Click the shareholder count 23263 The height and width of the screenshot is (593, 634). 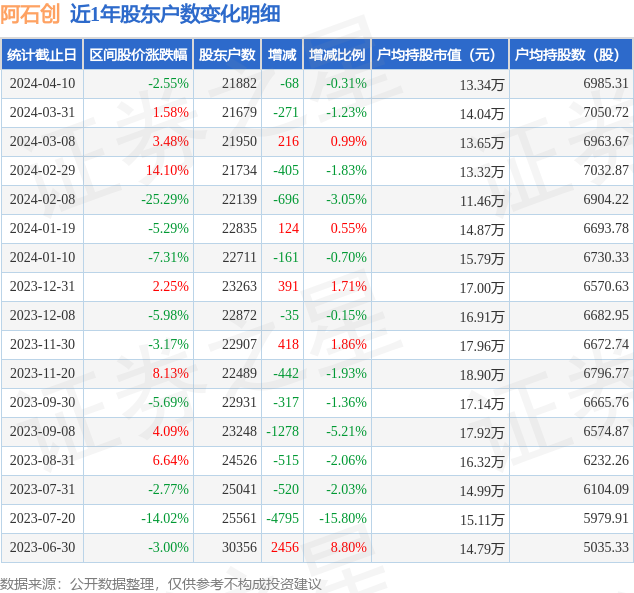[x=239, y=286]
